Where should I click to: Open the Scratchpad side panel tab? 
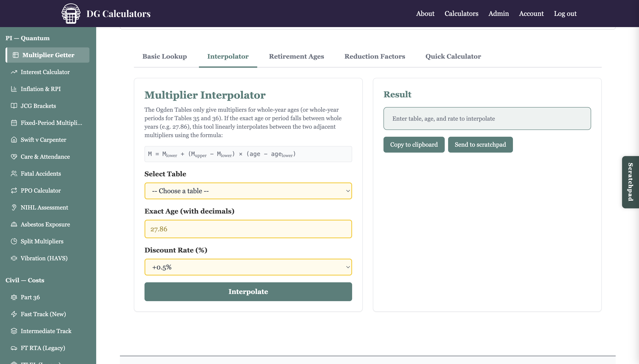click(631, 182)
